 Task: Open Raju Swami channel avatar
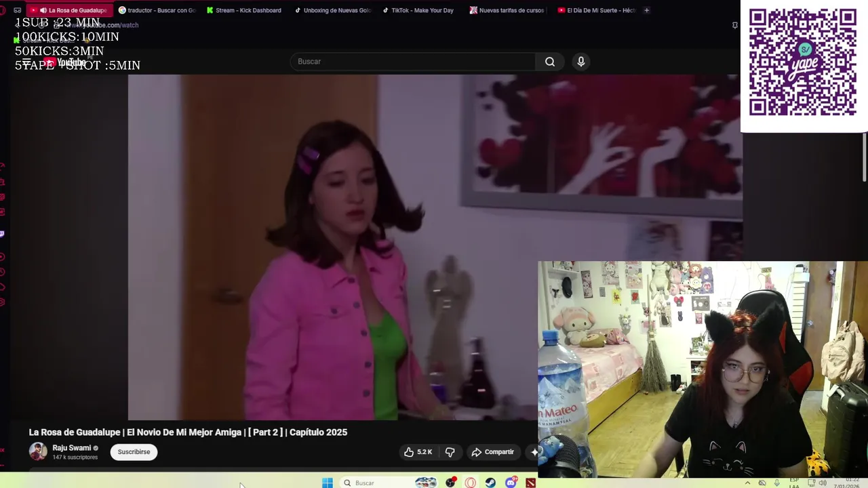click(38, 451)
